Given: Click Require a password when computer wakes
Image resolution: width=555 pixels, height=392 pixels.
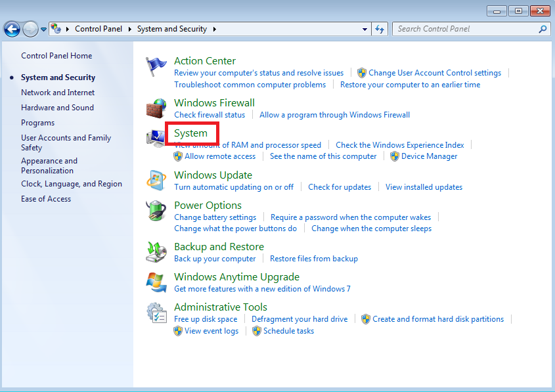Looking at the screenshot, I should 351,217.
